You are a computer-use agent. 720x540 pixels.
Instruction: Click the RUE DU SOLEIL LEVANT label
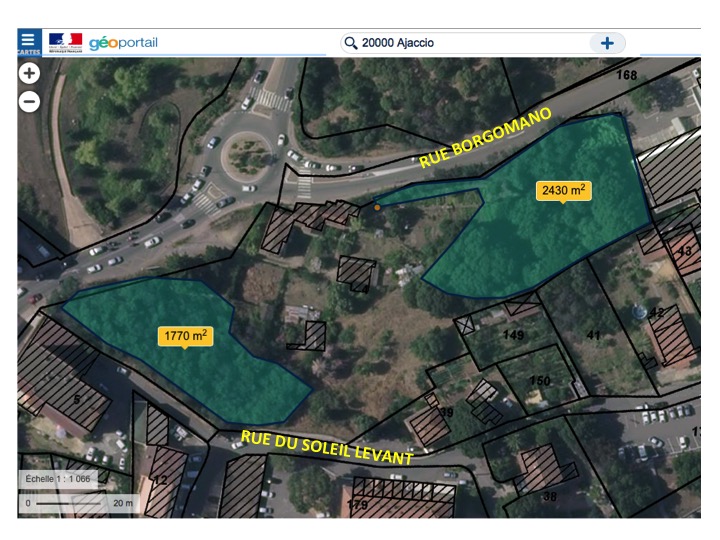click(326, 447)
